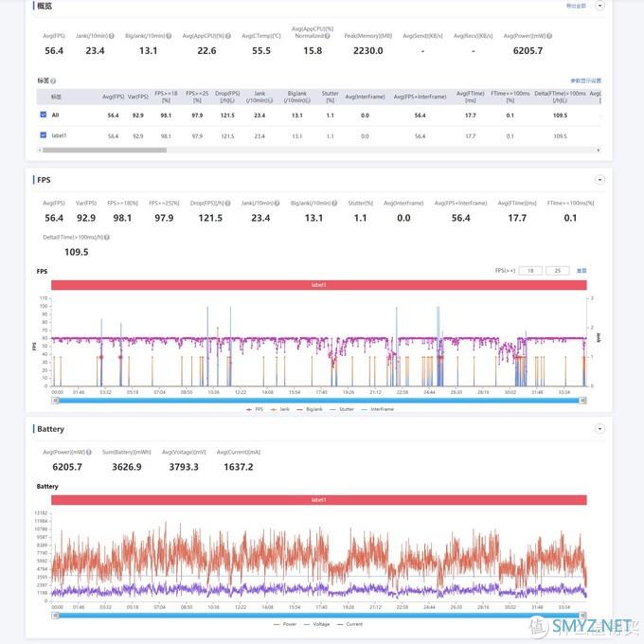Click Avg(FPS) column header in label table
Image resolution: width=644 pixels, height=644 pixels.
113,97
